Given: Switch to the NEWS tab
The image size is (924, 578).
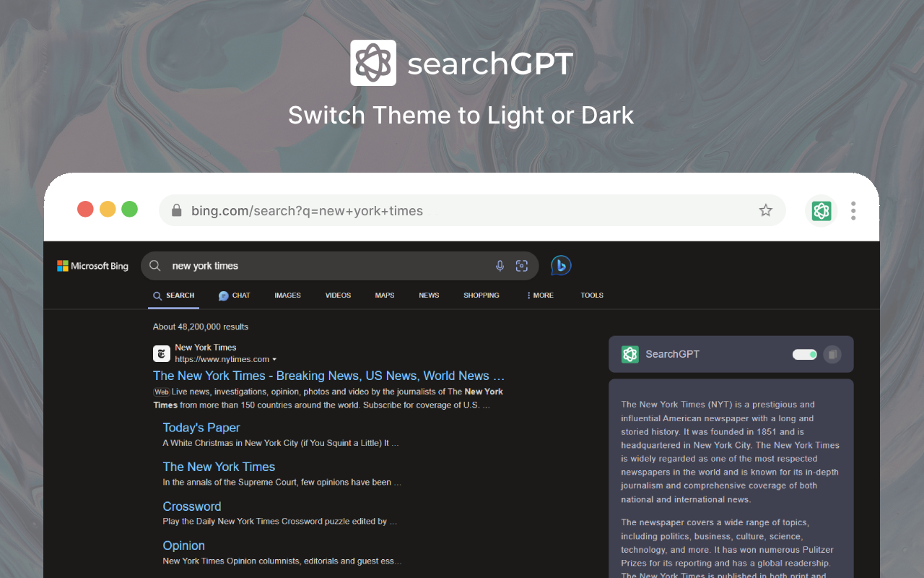Looking at the screenshot, I should click(x=429, y=295).
